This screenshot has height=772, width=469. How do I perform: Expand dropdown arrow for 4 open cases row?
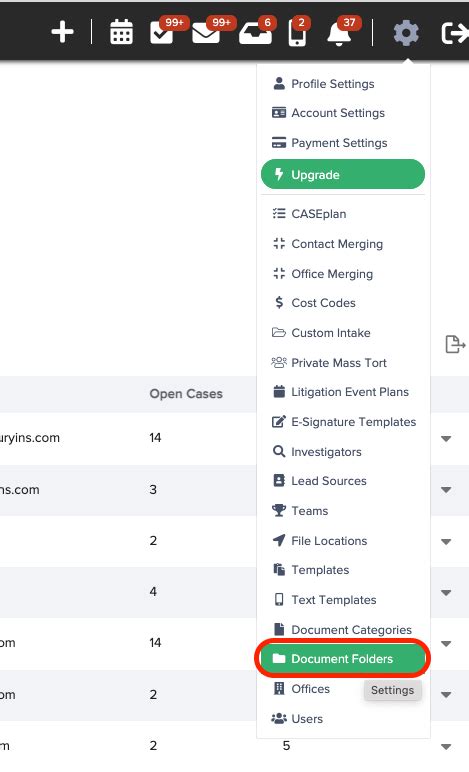446,592
